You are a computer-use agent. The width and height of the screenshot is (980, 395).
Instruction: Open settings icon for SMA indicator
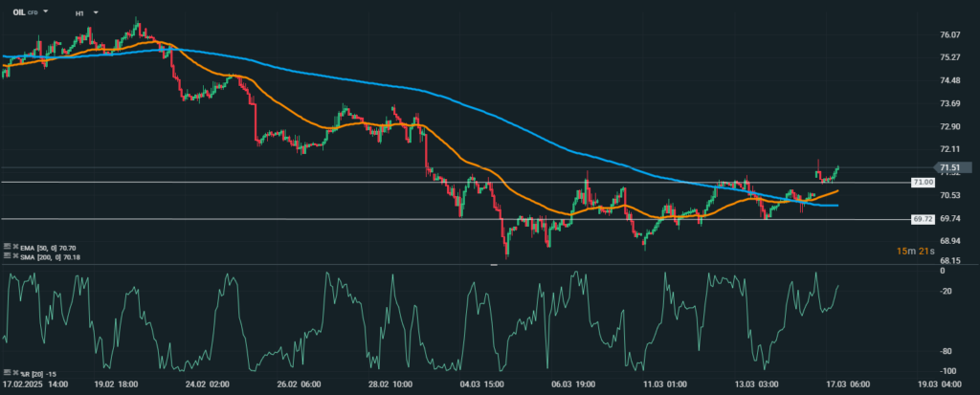tap(5, 256)
